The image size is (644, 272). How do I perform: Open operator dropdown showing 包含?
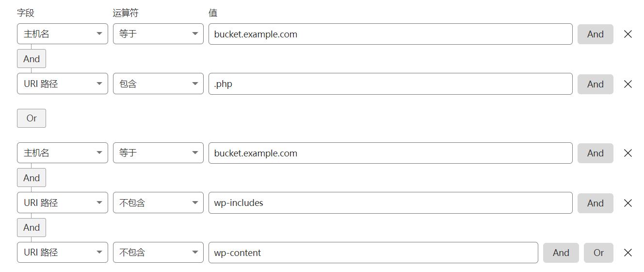click(158, 84)
